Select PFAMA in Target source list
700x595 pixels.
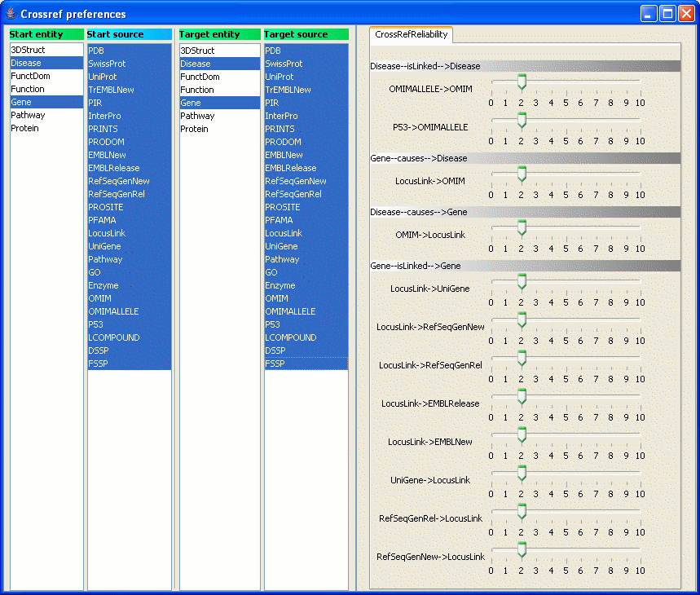306,220
